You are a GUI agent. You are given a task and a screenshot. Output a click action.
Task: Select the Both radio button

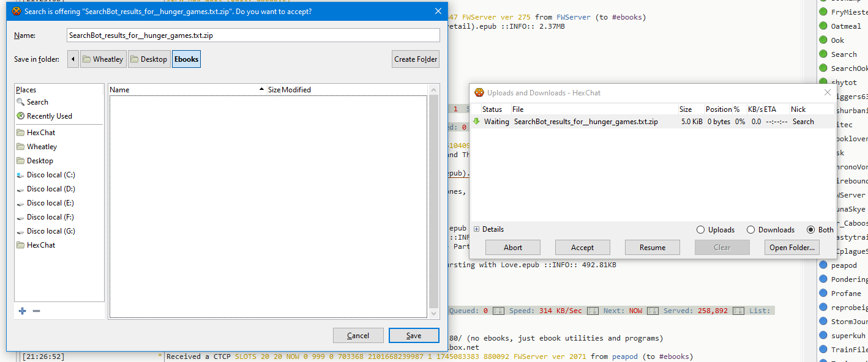[811, 230]
